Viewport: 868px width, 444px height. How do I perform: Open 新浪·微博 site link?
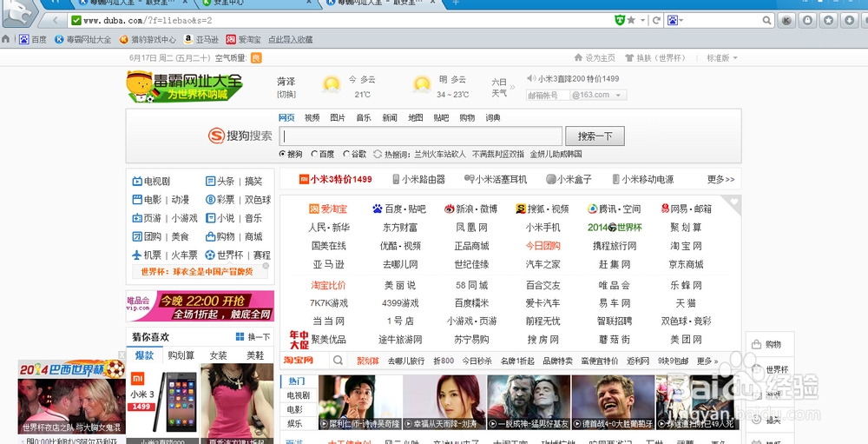tap(471, 209)
